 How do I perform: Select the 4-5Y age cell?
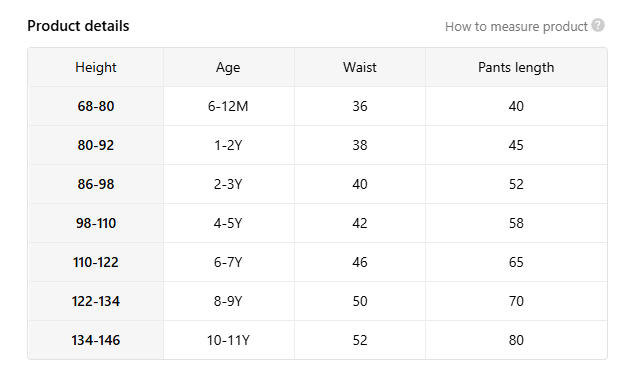[228, 223]
